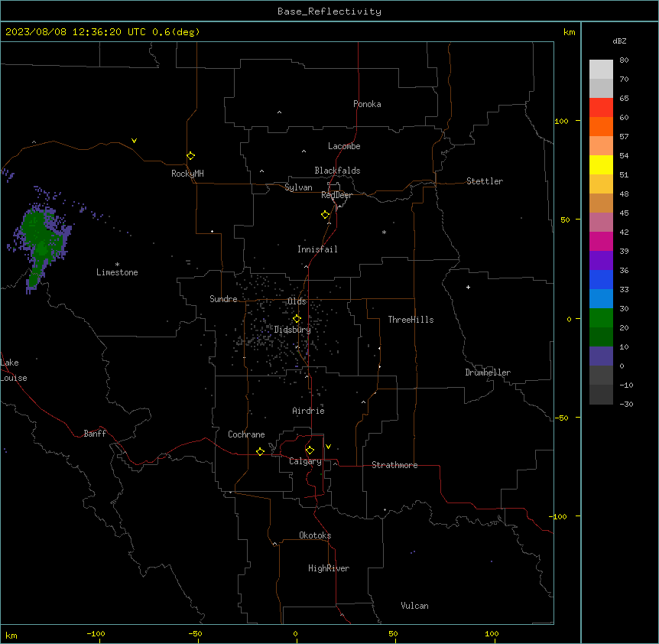Click the yellow diamond marker south of RedDeer
659x644 pixels.
(x=326, y=215)
